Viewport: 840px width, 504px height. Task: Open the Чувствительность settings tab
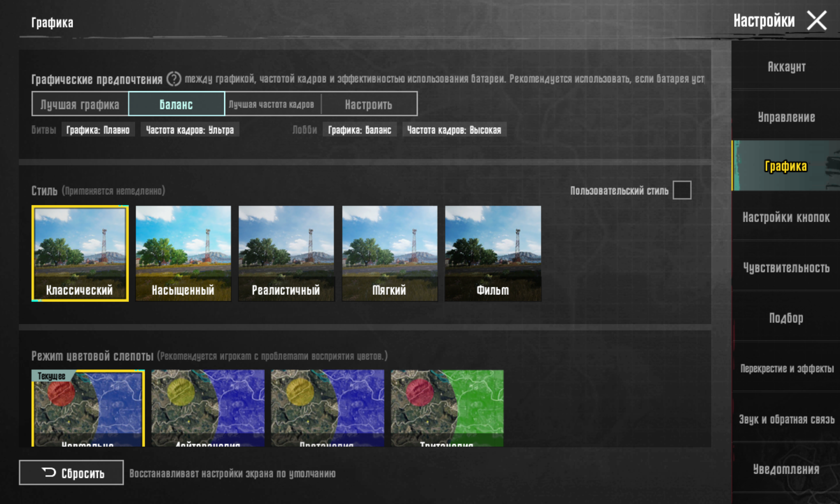tap(786, 268)
